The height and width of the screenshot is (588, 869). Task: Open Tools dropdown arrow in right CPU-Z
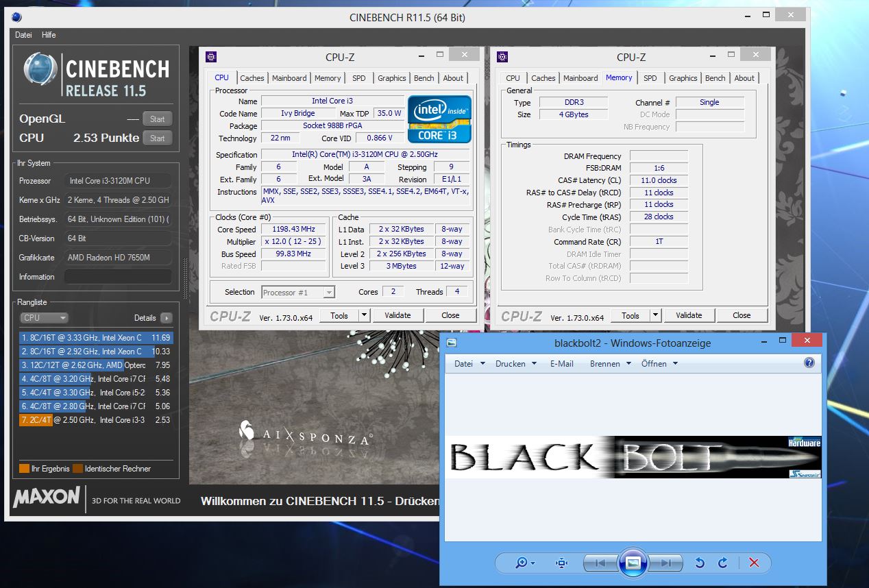pos(656,315)
